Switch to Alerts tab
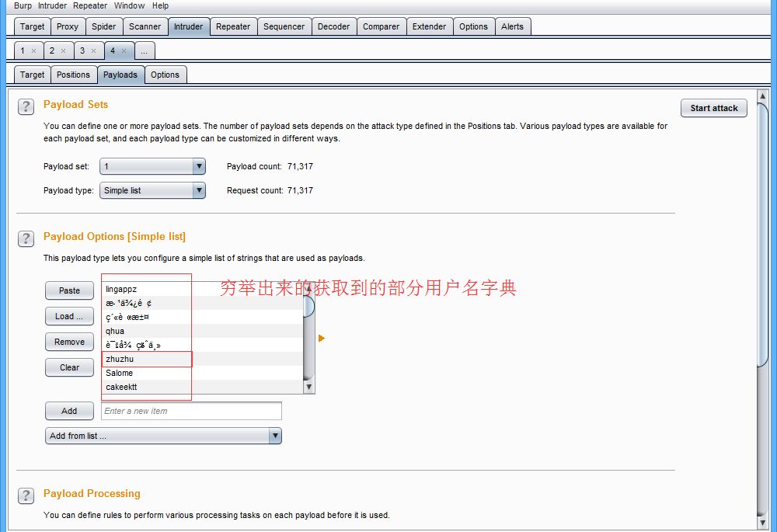Screen dimensions: 777x532 click(x=512, y=26)
